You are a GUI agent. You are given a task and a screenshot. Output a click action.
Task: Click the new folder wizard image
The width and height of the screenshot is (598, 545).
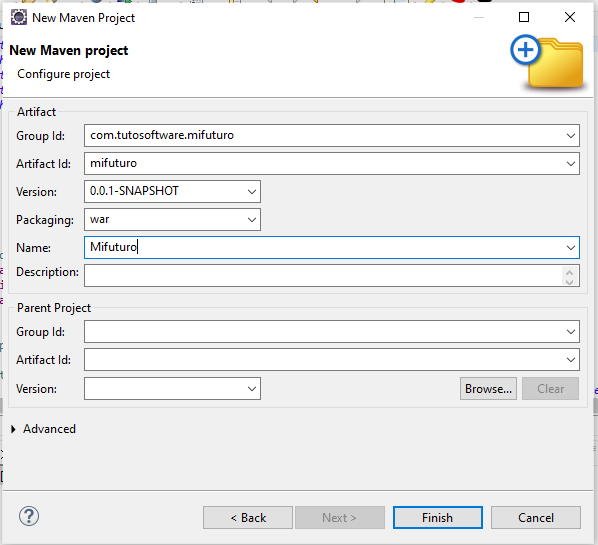point(547,62)
